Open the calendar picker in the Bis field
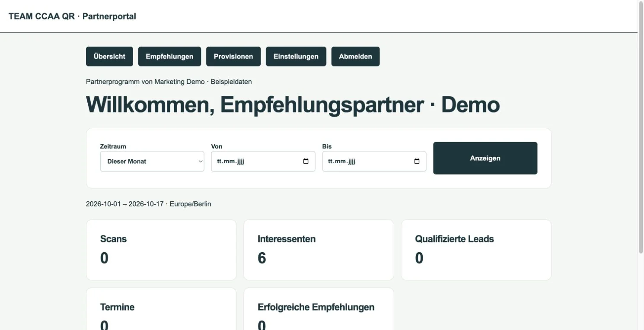 (417, 162)
